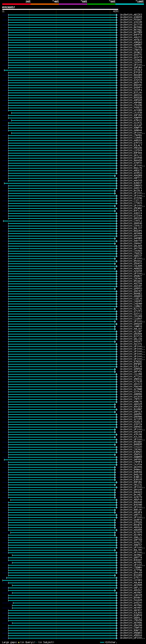Screen dimensions: 146x644
Task: Select hit label UniRef100_C6SVF4
Action: [x=131, y=90]
